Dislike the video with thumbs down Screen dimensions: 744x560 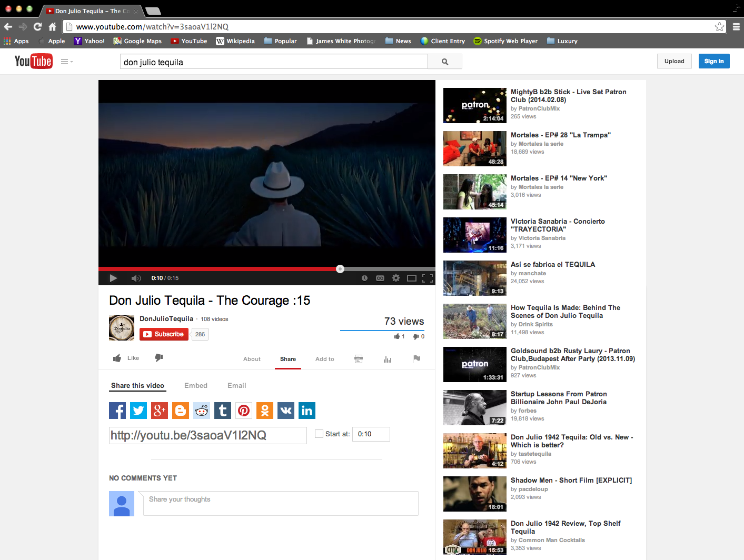[x=159, y=358]
